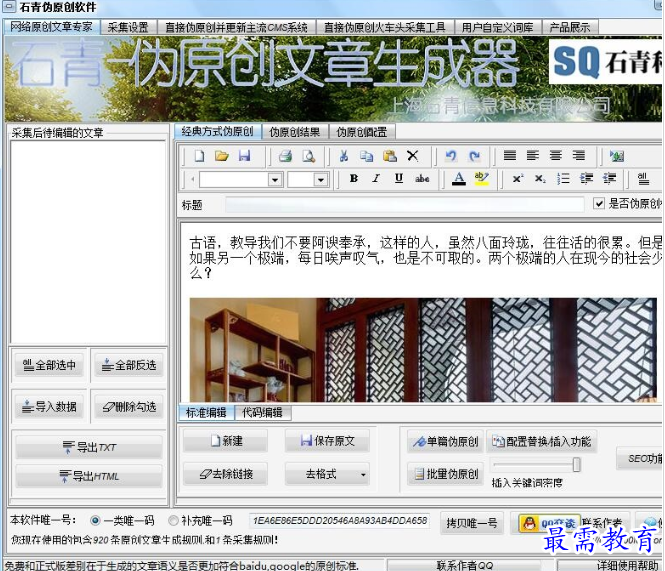Toggle Underline formatting
This screenshot has width=665, height=571.
click(x=399, y=179)
